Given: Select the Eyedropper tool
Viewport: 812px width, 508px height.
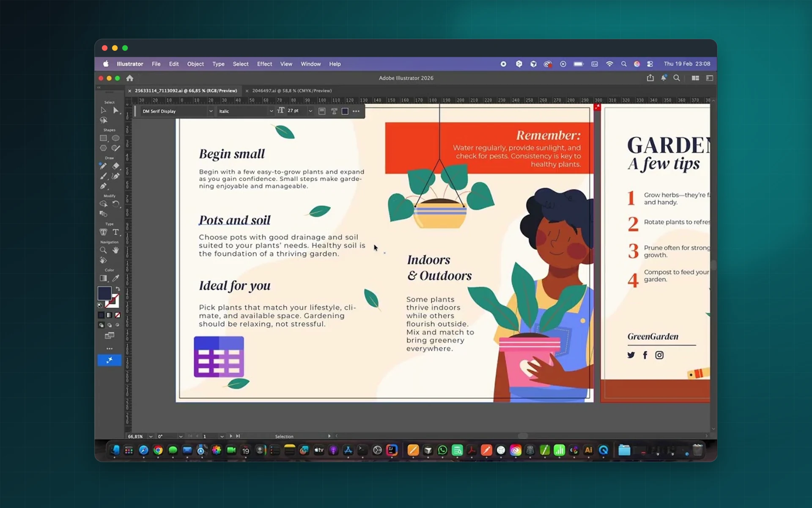Looking at the screenshot, I should 115,278.
